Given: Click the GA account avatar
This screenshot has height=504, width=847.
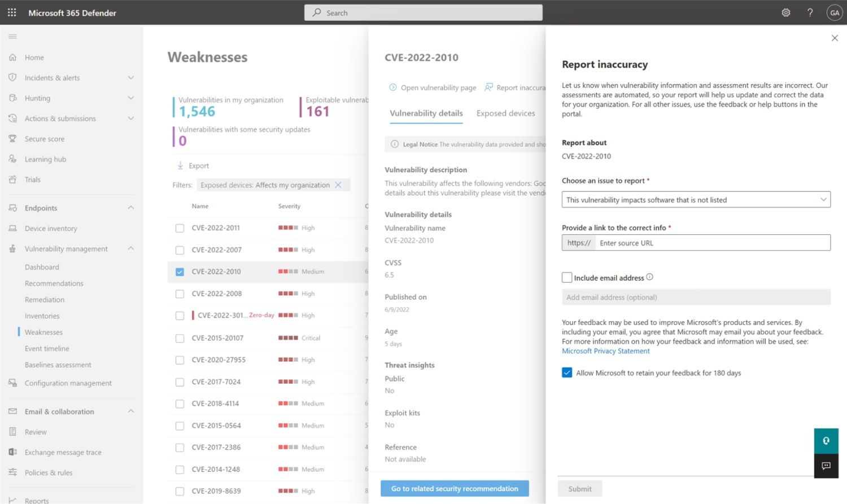Looking at the screenshot, I should [834, 12].
